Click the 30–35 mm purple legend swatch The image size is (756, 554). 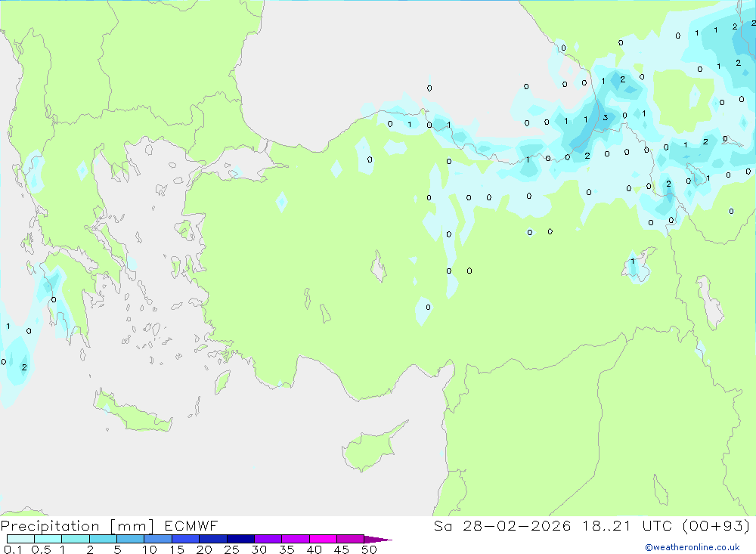pyautogui.click(x=268, y=539)
